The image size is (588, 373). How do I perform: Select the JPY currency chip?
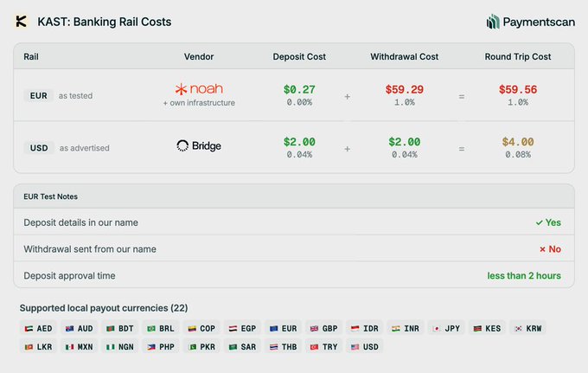pos(446,328)
